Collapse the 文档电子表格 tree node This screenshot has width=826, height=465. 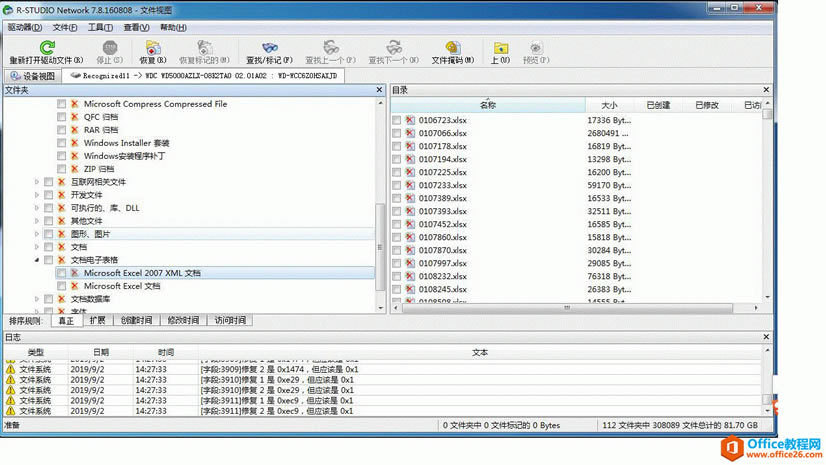click(x=36, y=260)
